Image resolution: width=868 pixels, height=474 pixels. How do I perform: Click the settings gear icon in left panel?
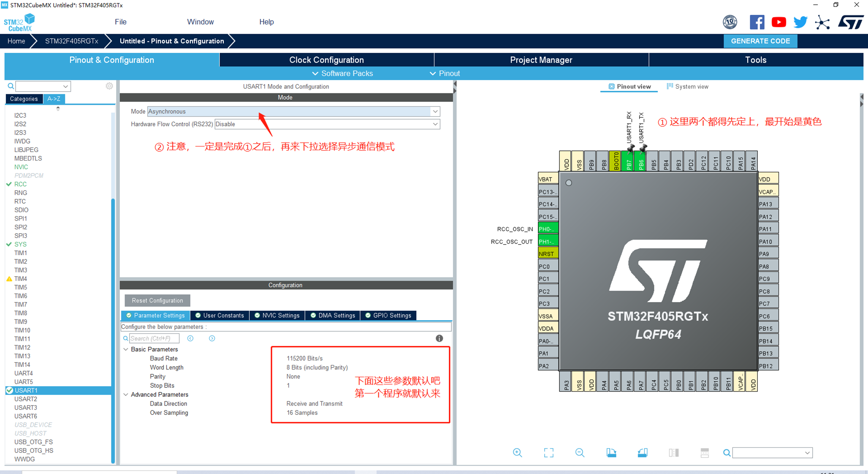pos(110,86)
